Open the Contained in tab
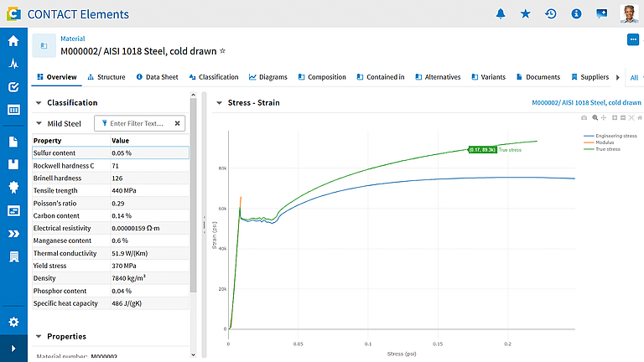 [x=381, y=77]
